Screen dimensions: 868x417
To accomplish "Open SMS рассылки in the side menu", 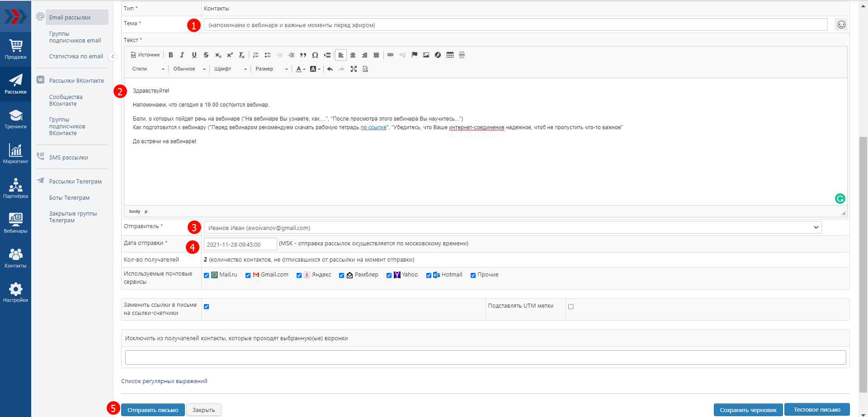I will pyautogui.click(x=68, y=158).
